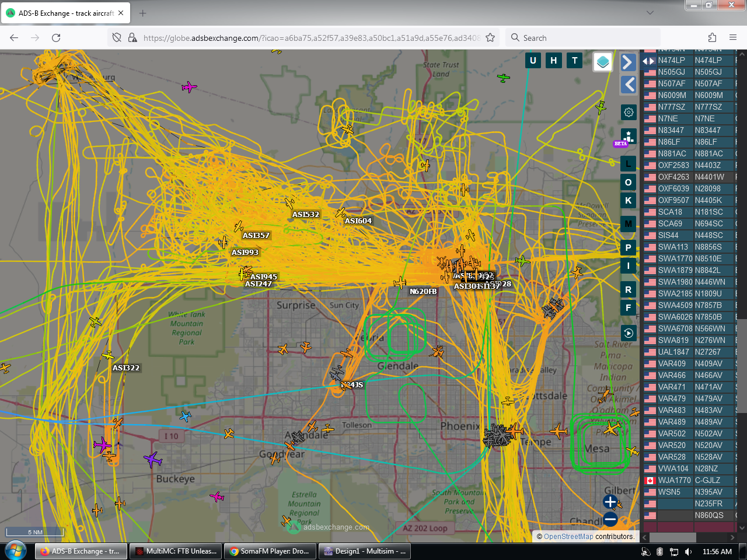Zoom out on the map
This screenshot has height=560, width=747.
pyautogui.click(x=610, y=519)
